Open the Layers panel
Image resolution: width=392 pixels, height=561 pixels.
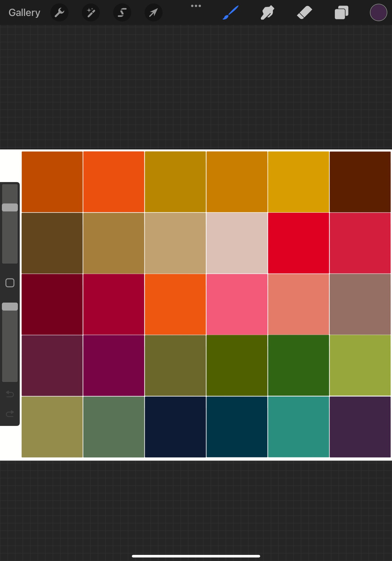pos(341,12)
